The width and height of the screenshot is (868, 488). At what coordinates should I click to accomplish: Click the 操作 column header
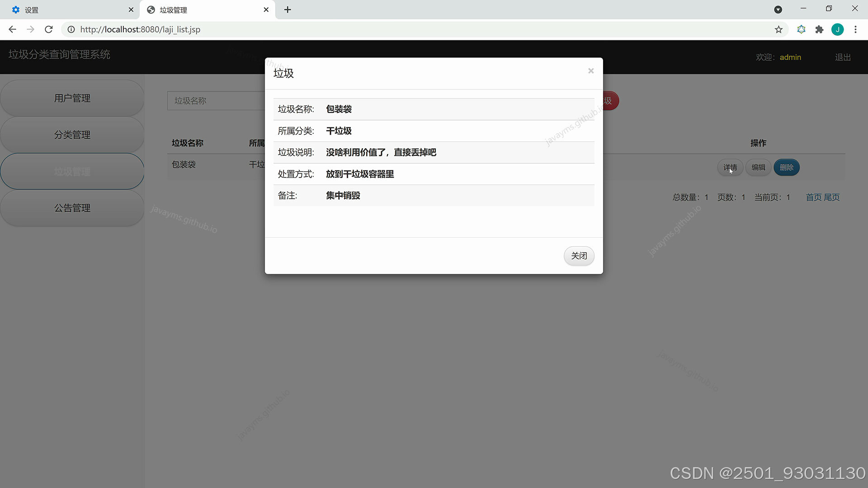[758, 143]
